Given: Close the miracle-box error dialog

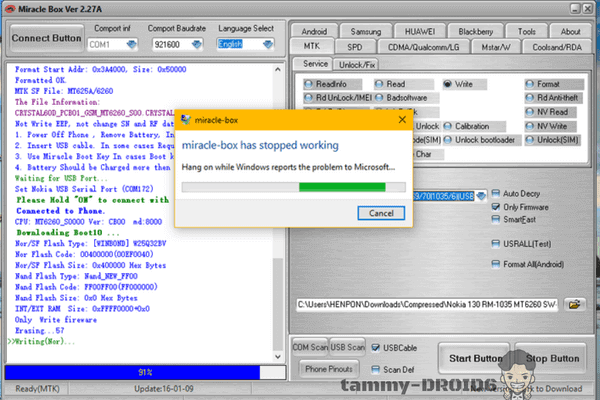Looking at the screenshot, I should (402, 120).
